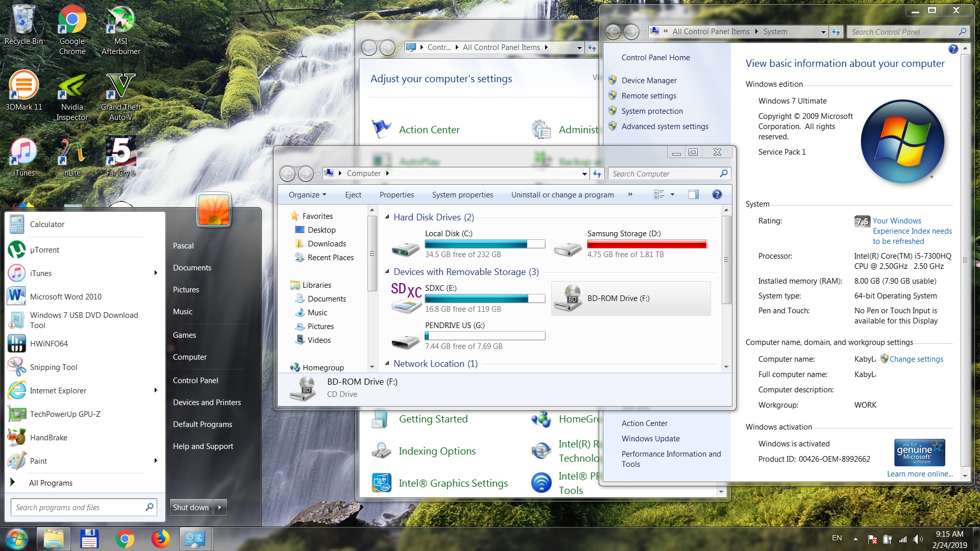Open Snipping Tool from Start menu
Screen dimensions: 980x551
tap(54, 367)
